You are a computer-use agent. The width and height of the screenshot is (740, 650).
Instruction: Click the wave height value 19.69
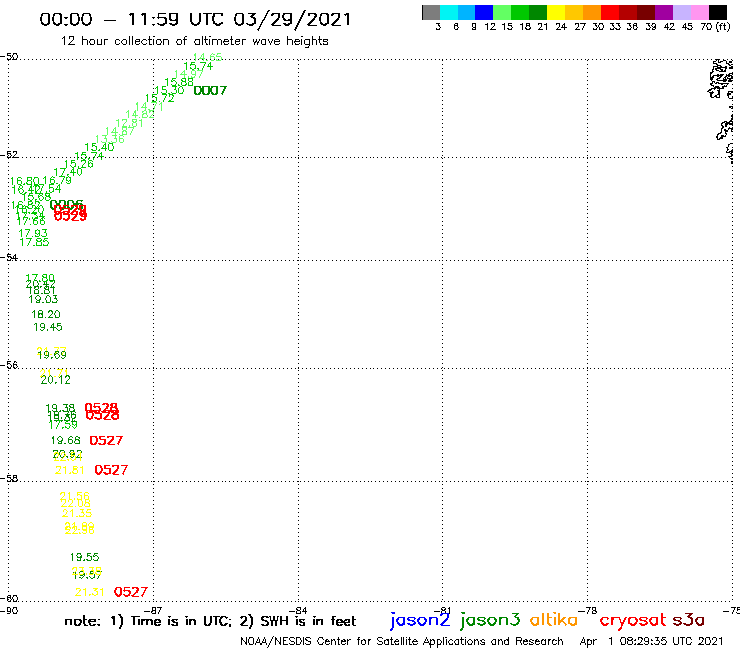click(52, 355)
